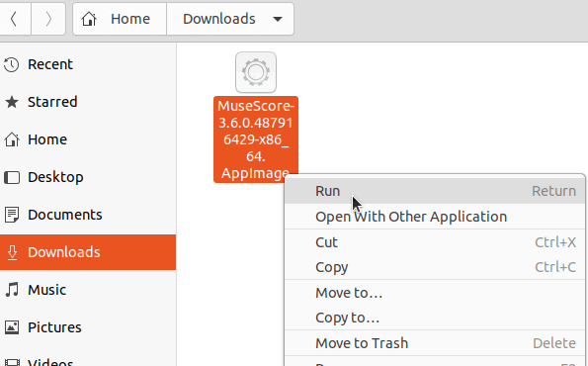Open Recent in the sidebar
588x366 pixels.
pos(88,64)
